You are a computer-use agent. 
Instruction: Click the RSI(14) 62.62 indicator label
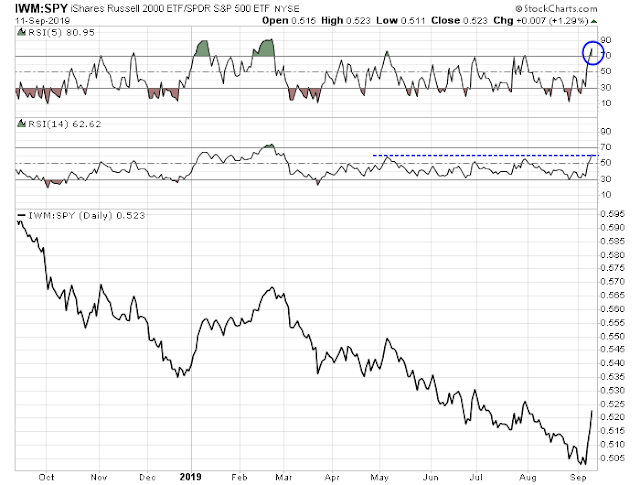click(64, 124)
